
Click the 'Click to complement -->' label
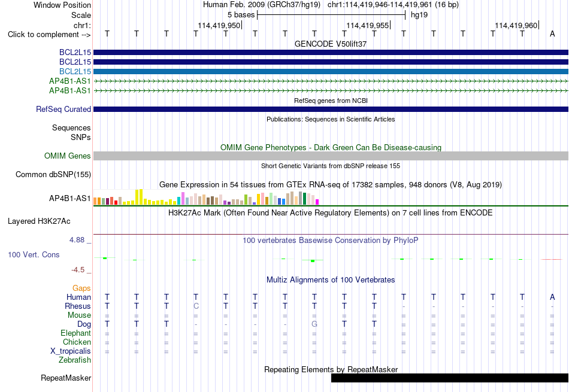pos(49,35)
